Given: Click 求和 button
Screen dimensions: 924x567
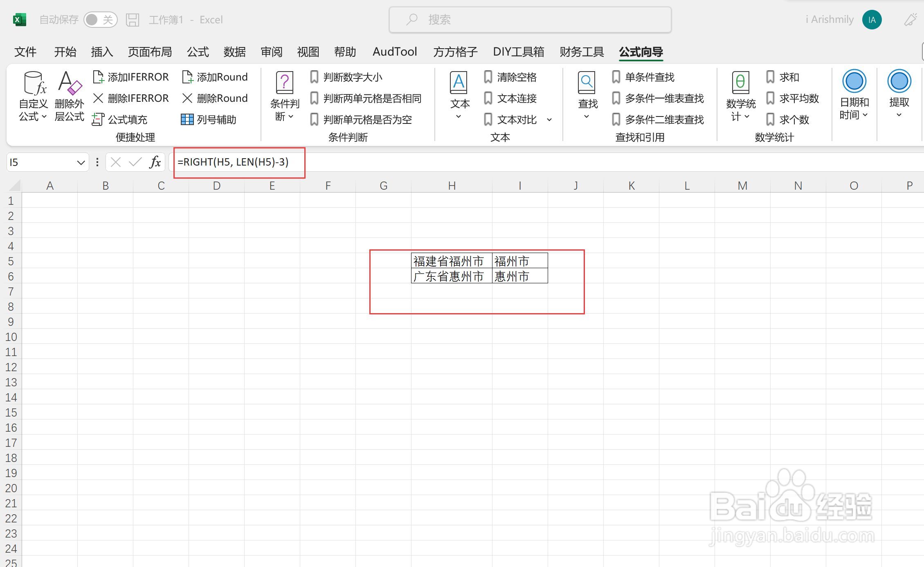Looking at the screenshot, I should pos(783,77).
